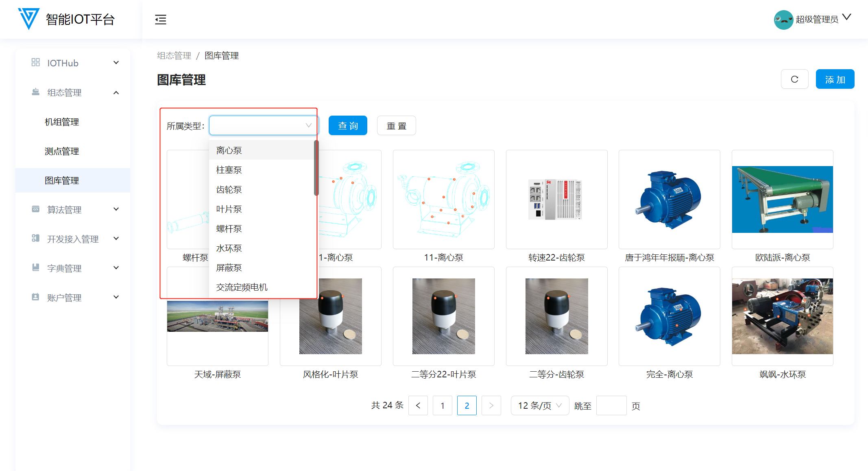Open the 12 条/页 page size selector
The height and width of the screenshot is (471, 868).
[539, 405]
